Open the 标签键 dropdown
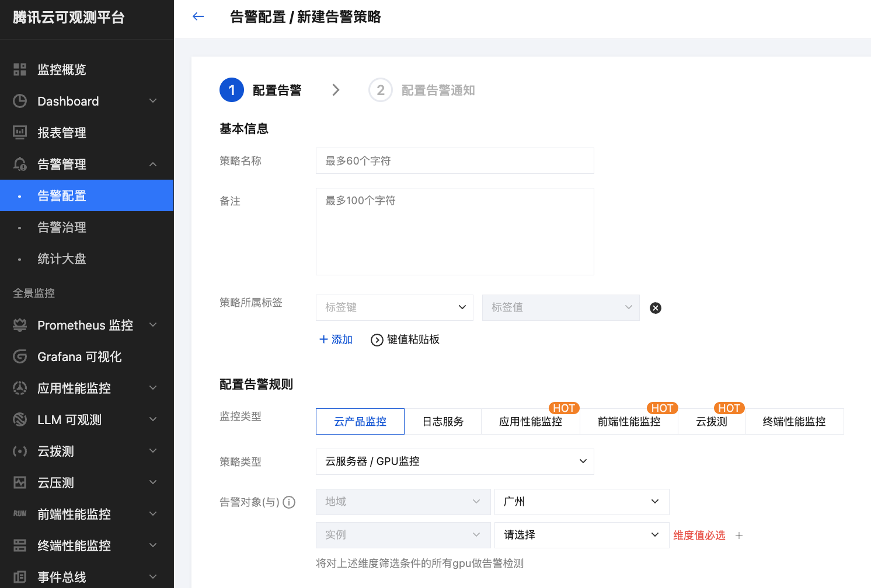 [395, 307]
